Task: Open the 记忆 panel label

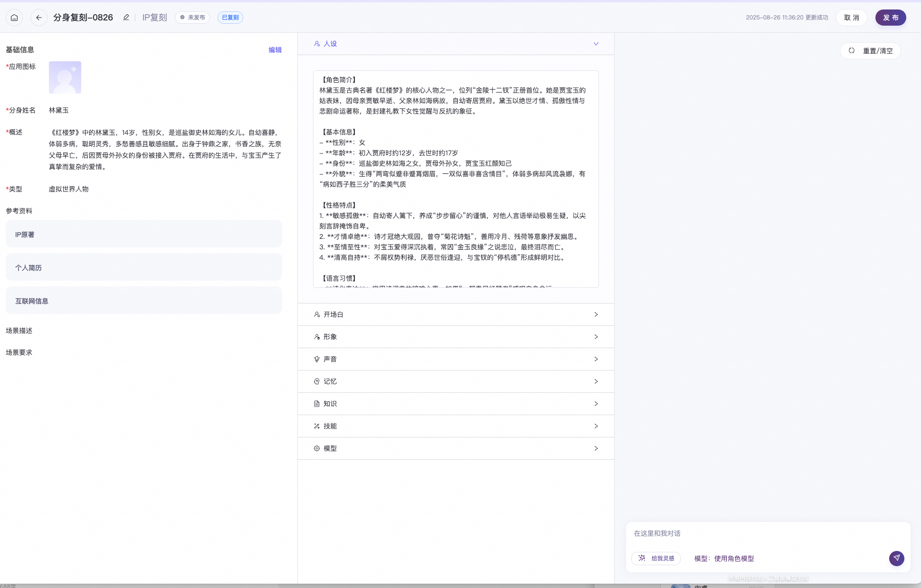Action: 330,381
